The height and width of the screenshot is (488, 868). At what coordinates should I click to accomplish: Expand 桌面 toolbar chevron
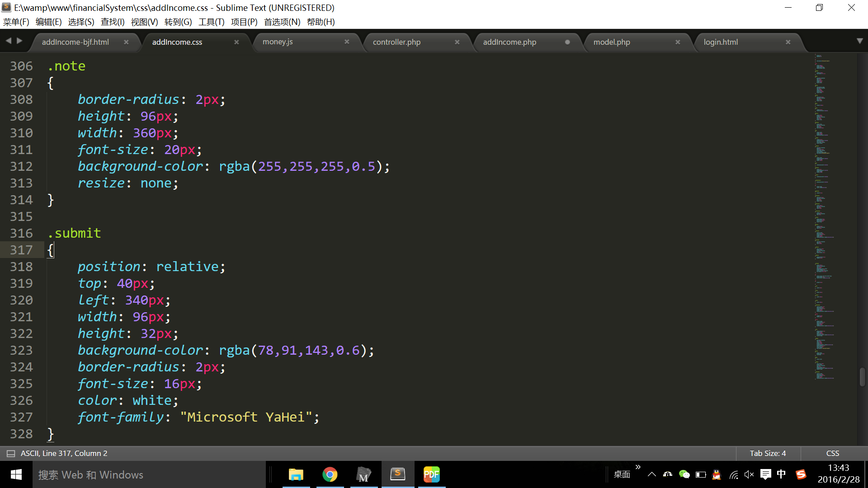coord(638,467)
